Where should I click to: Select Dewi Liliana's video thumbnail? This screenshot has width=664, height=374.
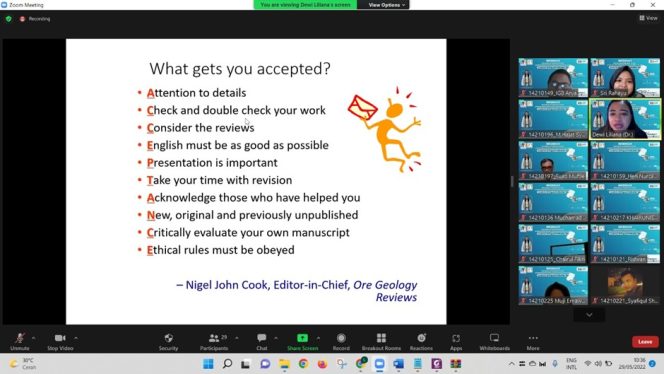tap(625, 119)
